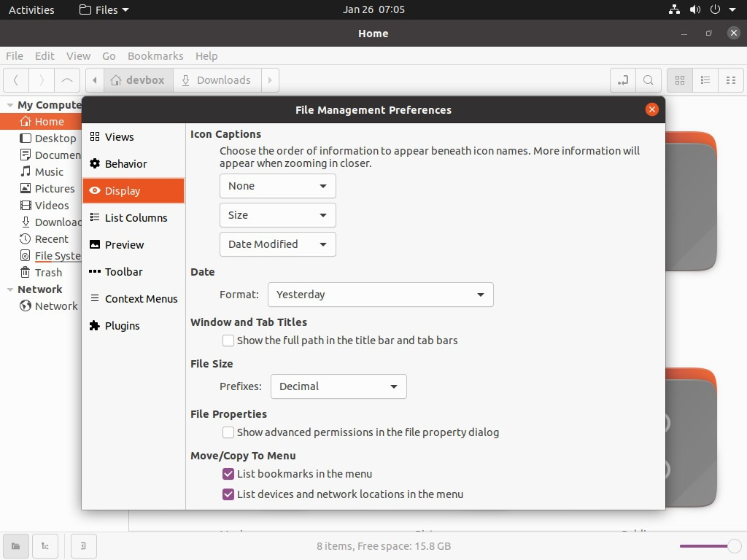
Task: Collapse the My Computer sidebar section
Action: tap(10, 105)
